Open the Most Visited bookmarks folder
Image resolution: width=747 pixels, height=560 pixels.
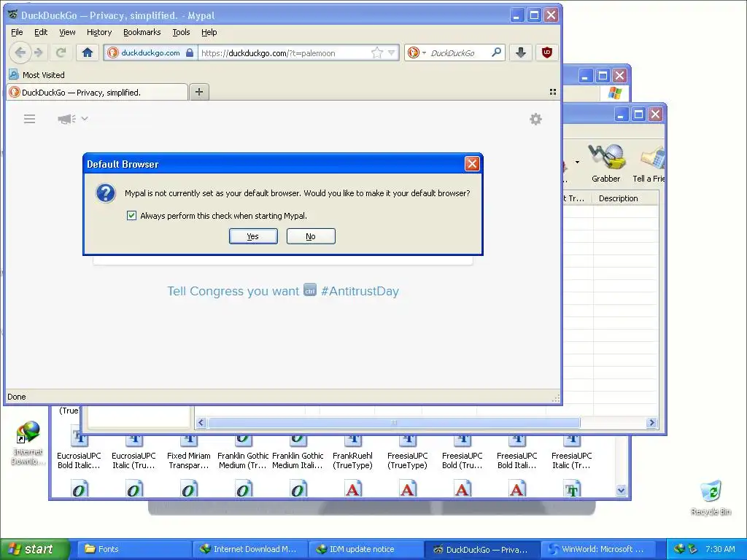[37, 75]
